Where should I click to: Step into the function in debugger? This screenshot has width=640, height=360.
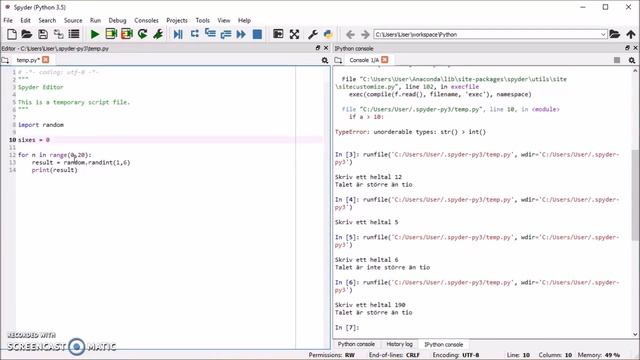(x=210, y=33)
